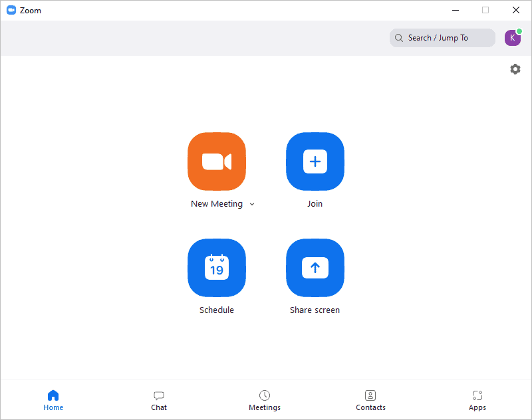Image resolution: width=532 pixels, height=420 pixels.
Task: Switch to the Chat tab
Action: 159,401
